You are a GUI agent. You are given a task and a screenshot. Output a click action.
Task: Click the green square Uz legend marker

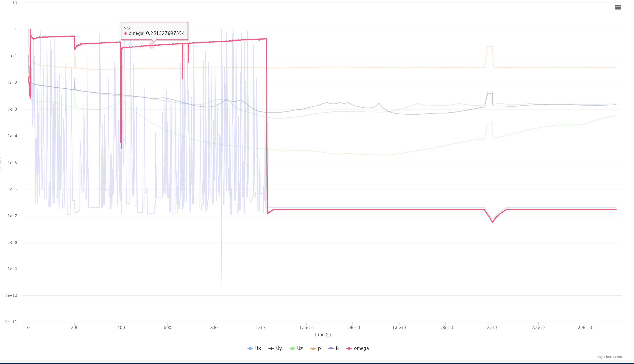coord(292,348)
